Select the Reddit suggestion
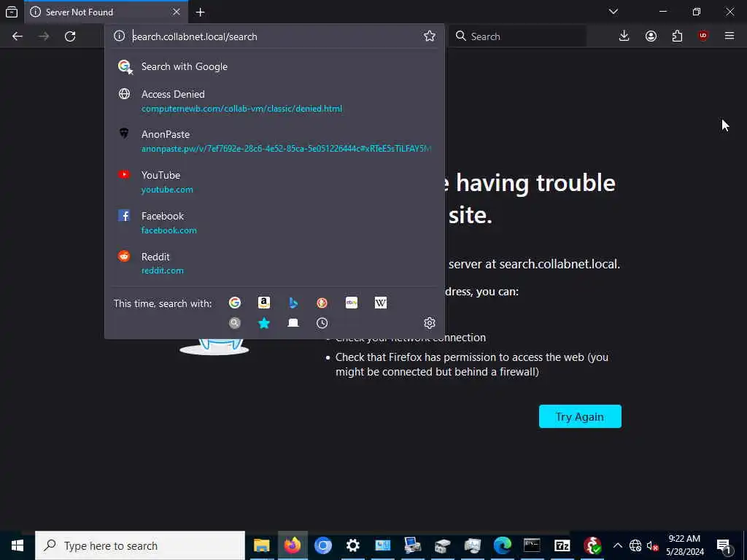This screenshot has width=747, height=560. [274, 262]
